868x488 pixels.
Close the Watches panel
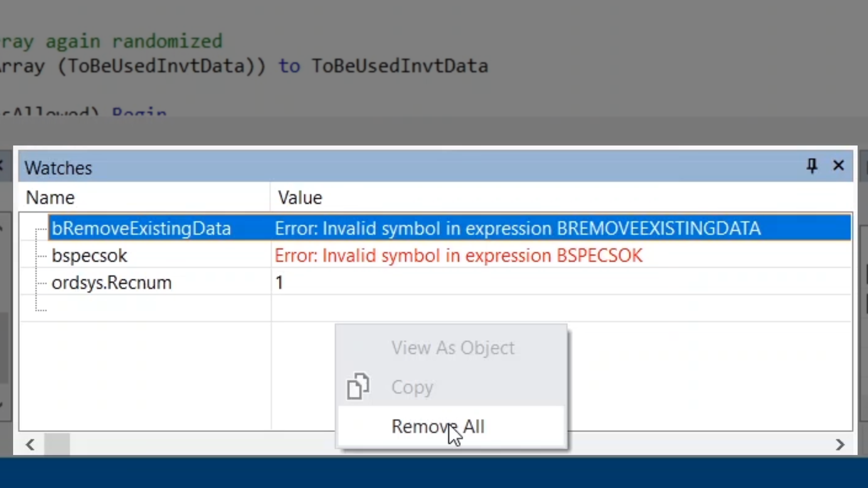[839, 166]
